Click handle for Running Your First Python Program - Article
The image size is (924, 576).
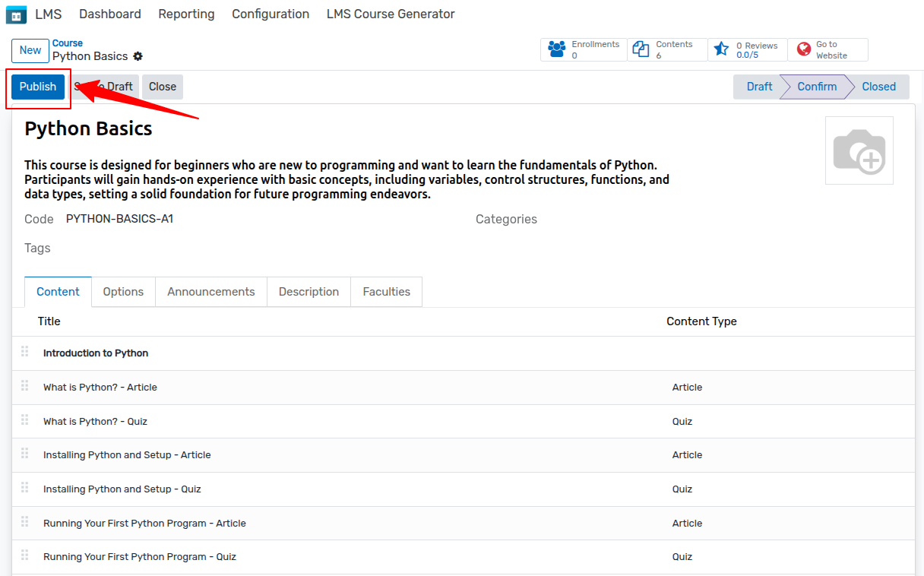click(25, 522)
